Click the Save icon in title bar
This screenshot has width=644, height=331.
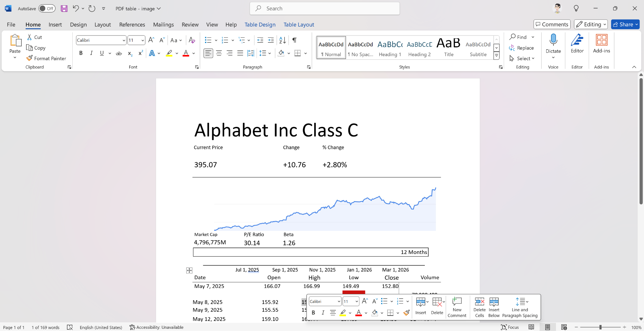64,8
